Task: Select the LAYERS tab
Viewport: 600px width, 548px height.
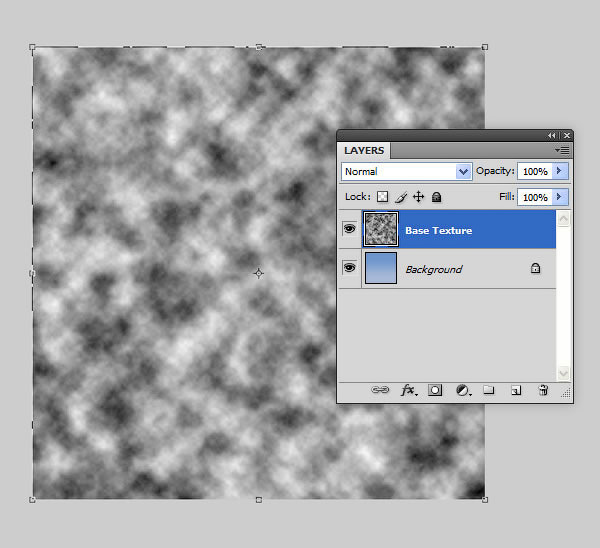Action: 364,150
